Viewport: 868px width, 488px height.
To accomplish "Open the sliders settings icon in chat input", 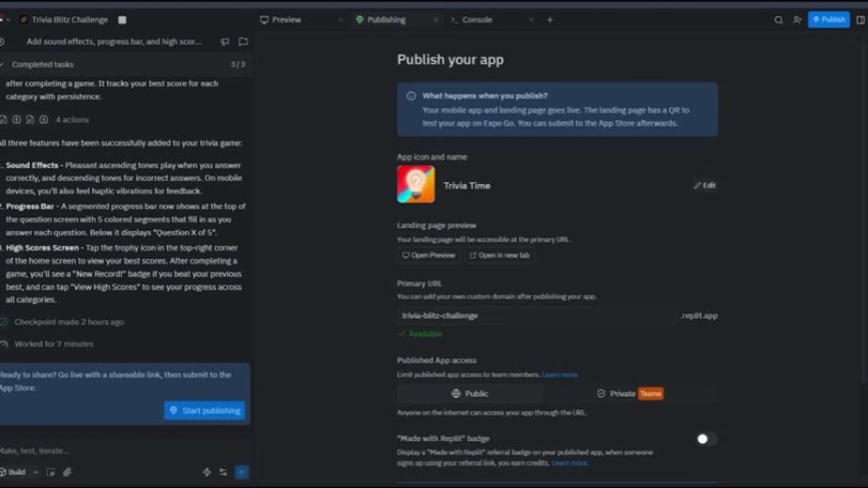I will point(223,472).
